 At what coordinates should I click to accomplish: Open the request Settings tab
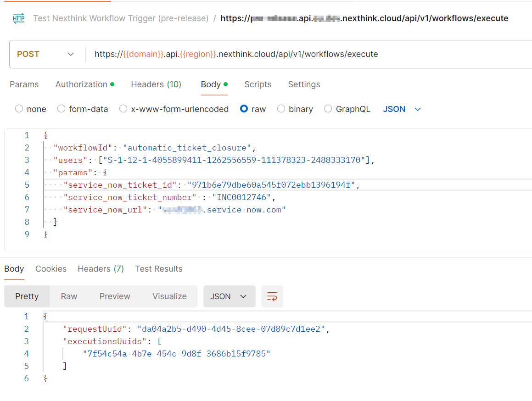point(304,84)
